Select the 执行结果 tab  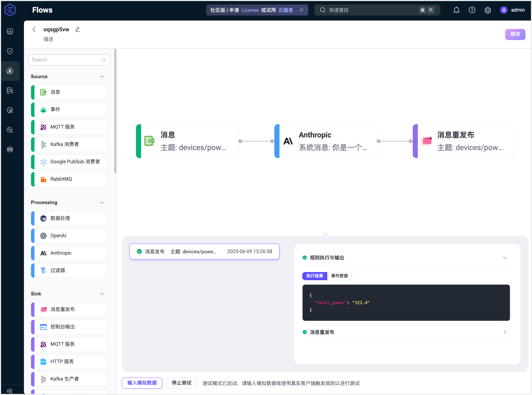pos(315,276)
